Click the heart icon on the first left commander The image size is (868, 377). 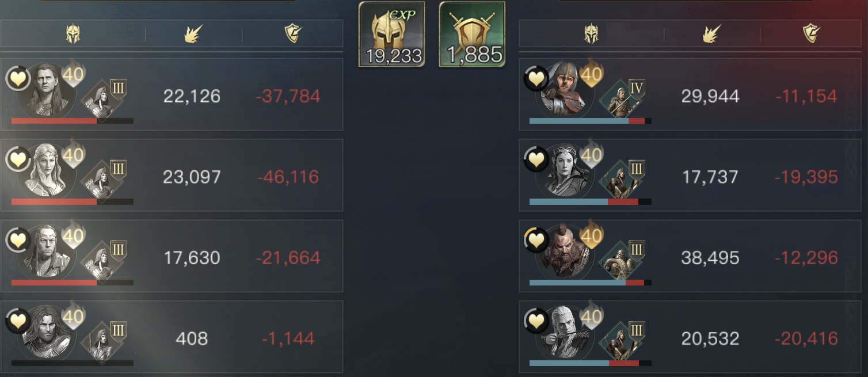coord(18,78)
